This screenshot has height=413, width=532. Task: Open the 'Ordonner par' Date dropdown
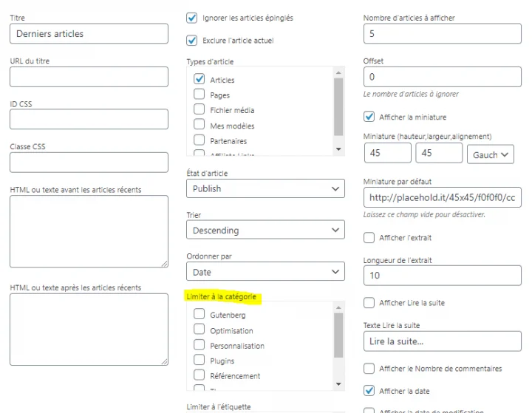(265, 272)
